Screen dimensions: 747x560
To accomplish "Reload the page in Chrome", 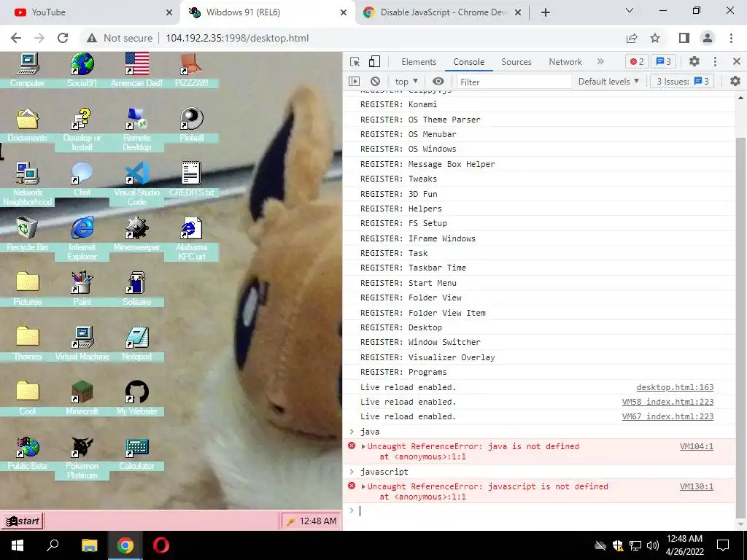I will (63, 38).
